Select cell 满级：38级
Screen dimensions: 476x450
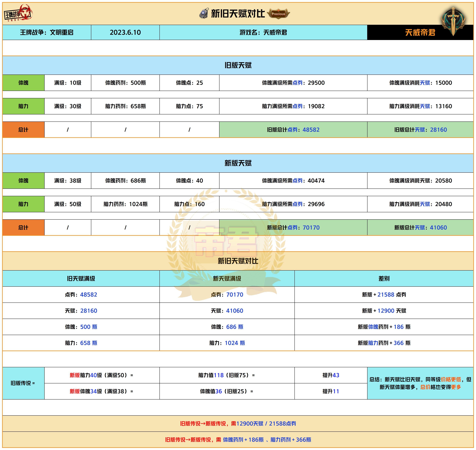(68, 181)
